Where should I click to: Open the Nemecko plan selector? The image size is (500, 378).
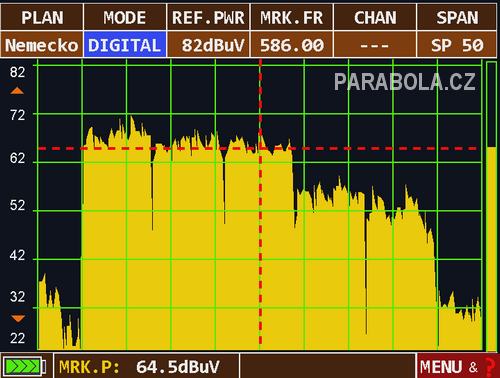pyautogui.click(x=42, y=45)
